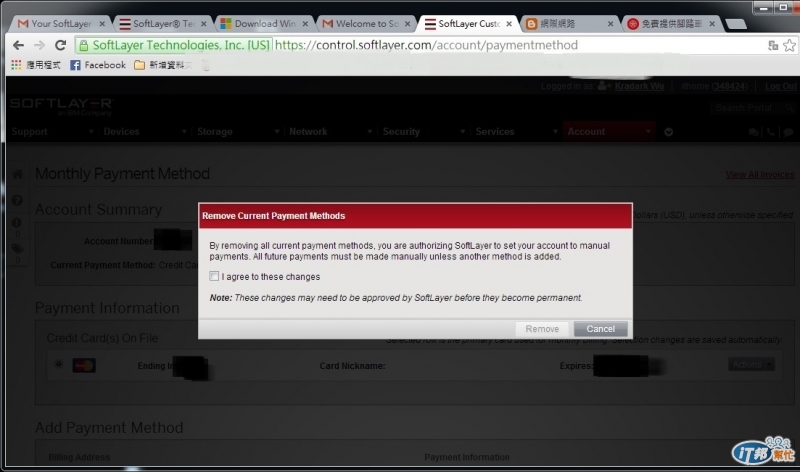Click the browser back arrow
This screenshot has width=800, height=472.
pos(18,45)
